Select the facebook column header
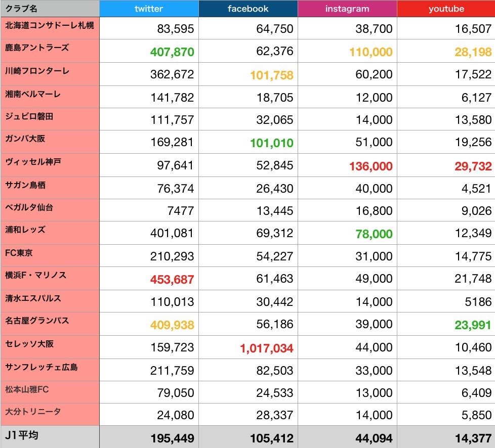495x448 pixels. [x=248, y=9]
